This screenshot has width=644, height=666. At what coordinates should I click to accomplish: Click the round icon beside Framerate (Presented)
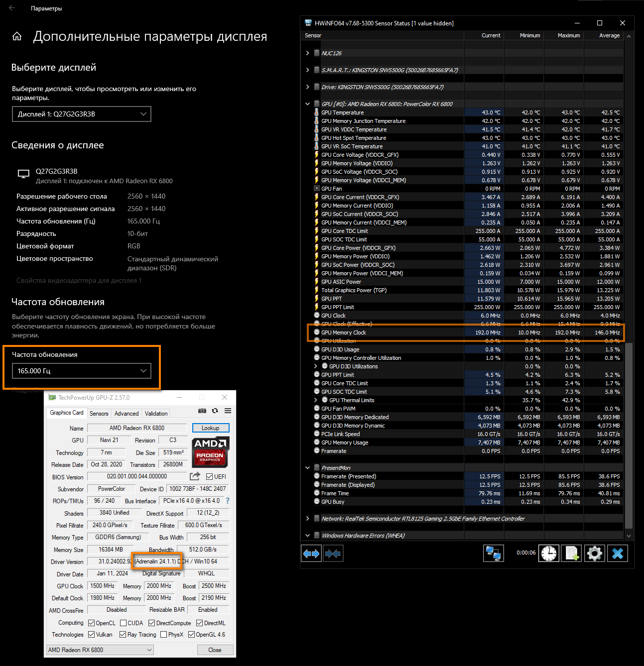317,476
